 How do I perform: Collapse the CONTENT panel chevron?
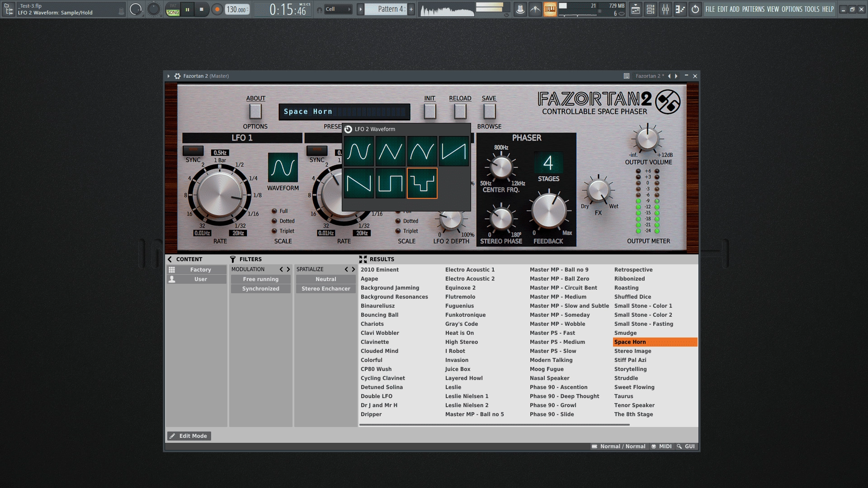(x=170, y=259)
